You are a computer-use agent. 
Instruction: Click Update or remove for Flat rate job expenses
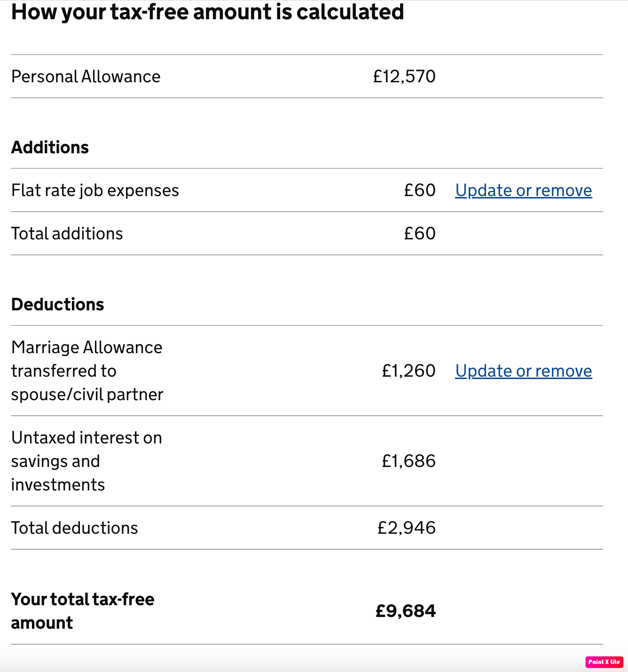[523, 190]
